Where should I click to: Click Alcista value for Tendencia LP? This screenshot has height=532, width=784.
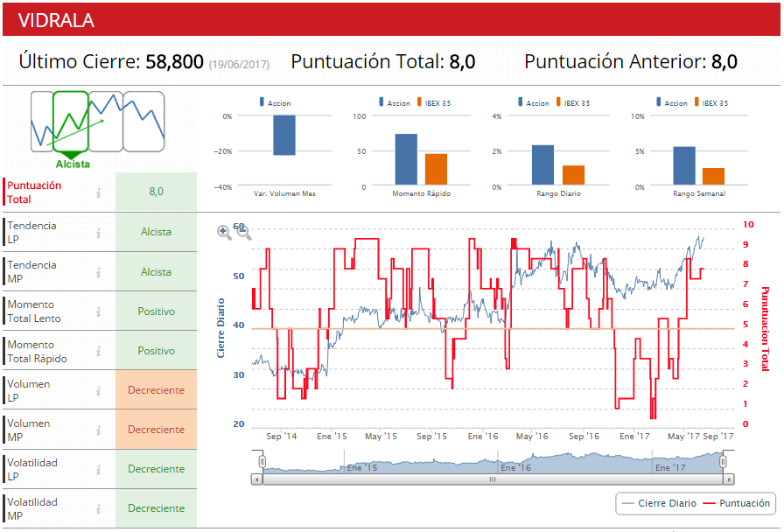[x=156, y=232]
